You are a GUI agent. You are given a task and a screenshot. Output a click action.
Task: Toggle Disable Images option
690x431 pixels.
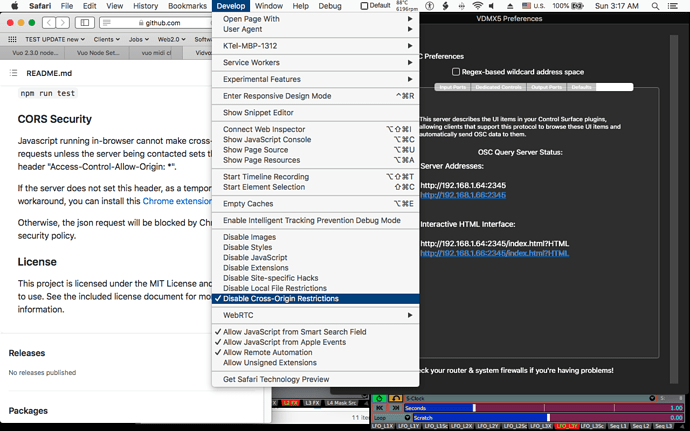point(316,237)
